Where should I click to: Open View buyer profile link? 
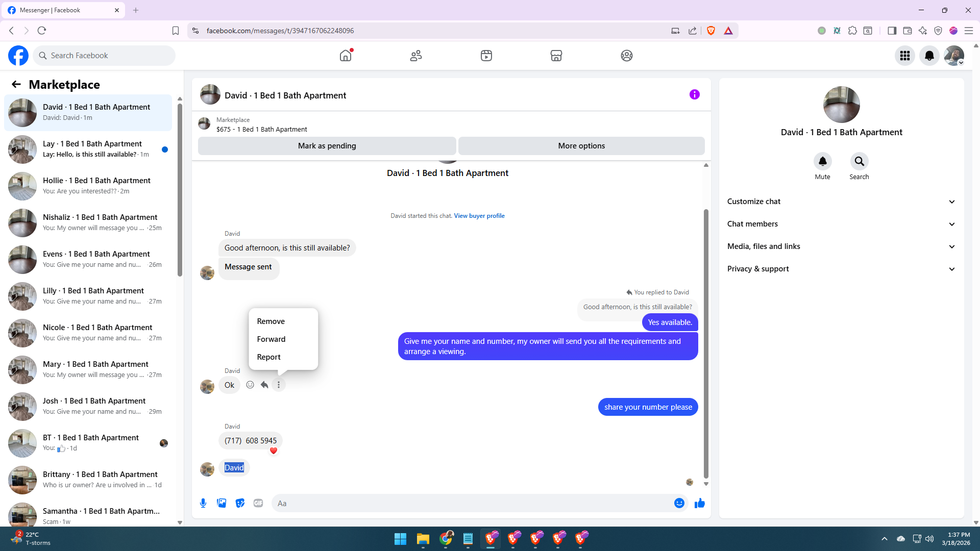point(479,216)
